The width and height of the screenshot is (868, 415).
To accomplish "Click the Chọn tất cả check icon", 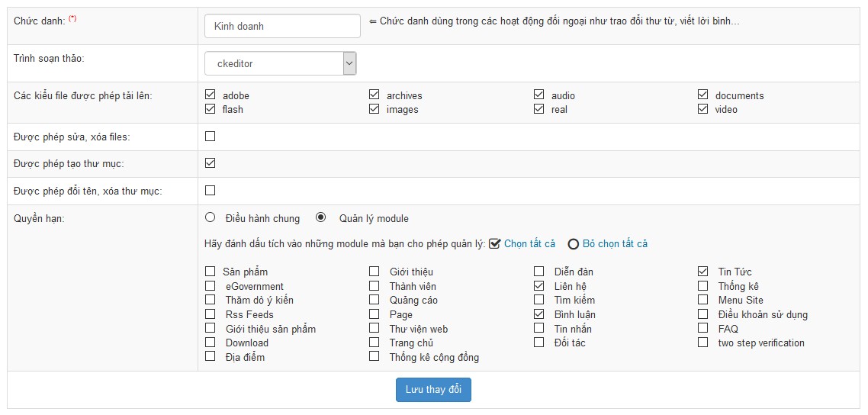I will tap(495, 243).
